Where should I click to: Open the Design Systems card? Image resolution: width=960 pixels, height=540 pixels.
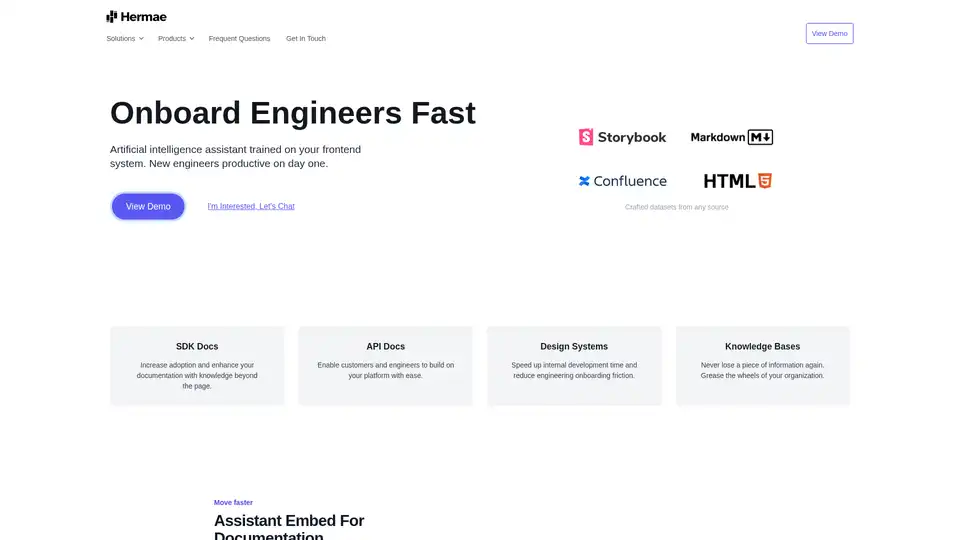click(574, 365)
